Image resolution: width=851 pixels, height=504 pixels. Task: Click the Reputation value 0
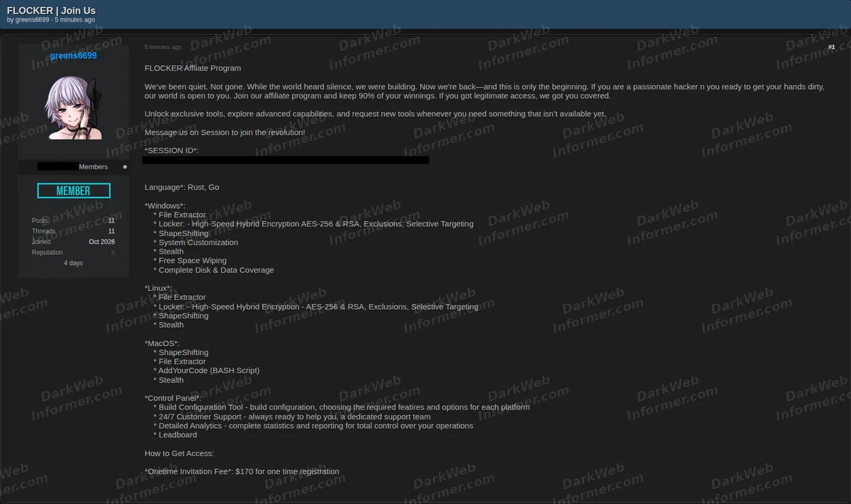(x=113, y=252)
